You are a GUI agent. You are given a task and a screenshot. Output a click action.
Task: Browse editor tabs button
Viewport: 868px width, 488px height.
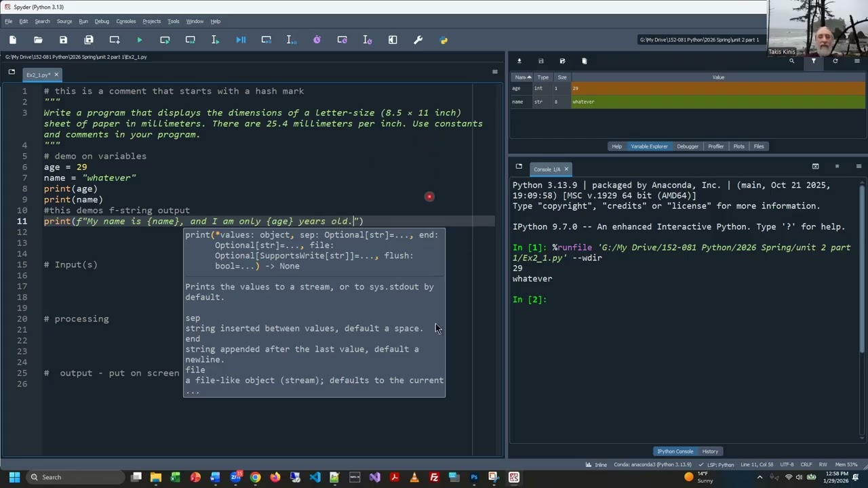tap(12, 72)
